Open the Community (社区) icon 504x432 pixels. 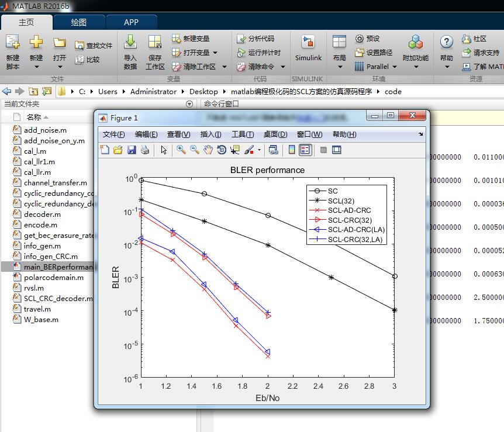(x=467, y=39)
